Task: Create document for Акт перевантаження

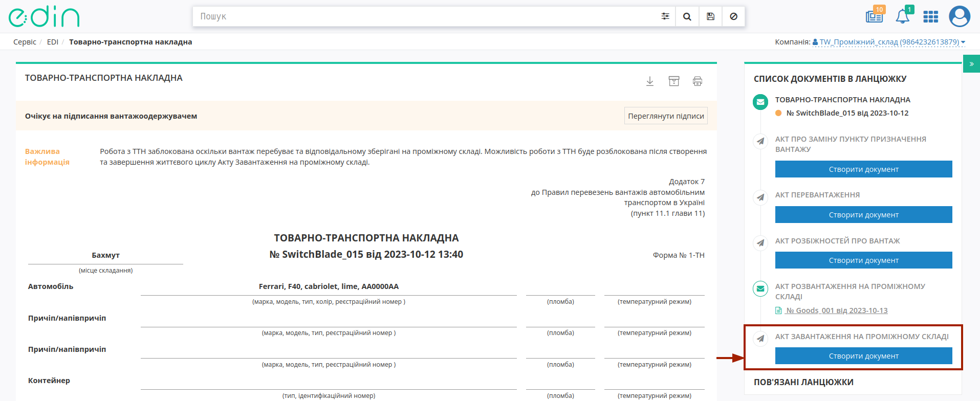Action: coord(863,215)
